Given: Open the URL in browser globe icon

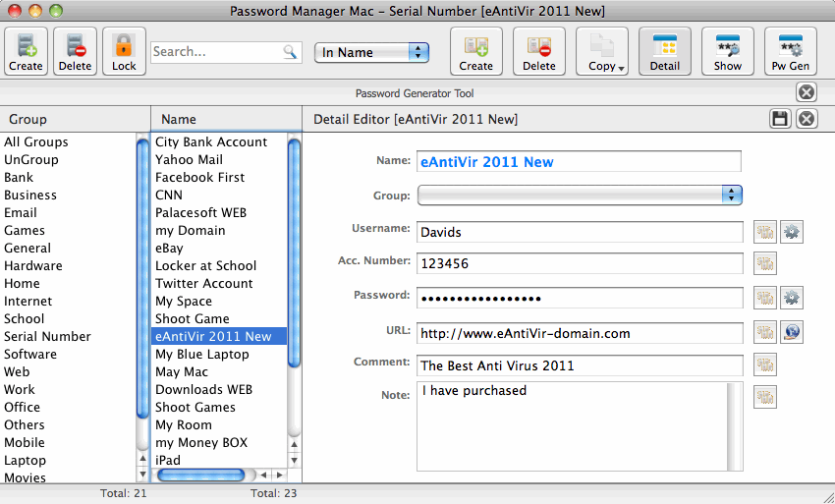Looking at the screenshot, I should point(792,332).
